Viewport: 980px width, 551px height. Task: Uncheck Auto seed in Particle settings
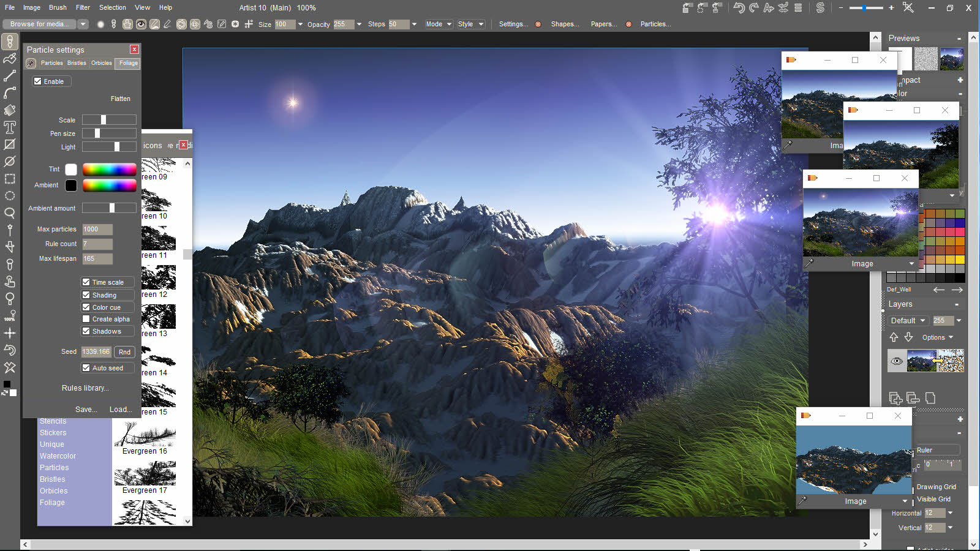click(x=86, y=367)
